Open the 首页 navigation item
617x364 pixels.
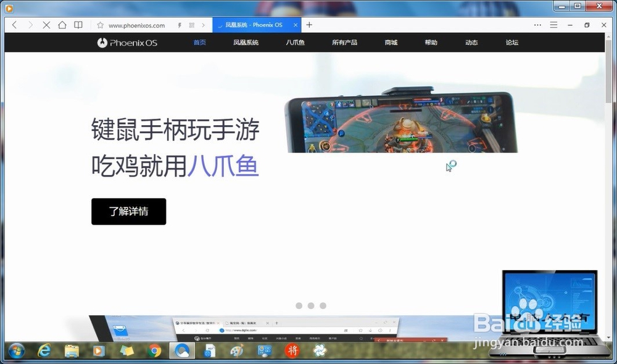(199, 43)
